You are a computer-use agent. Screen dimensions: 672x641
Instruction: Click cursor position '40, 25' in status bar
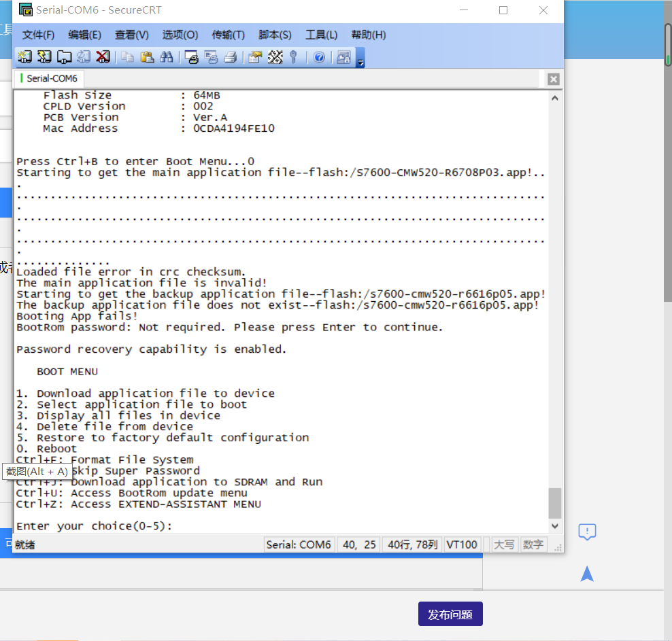pyautogui.click(x=359, y=544)
